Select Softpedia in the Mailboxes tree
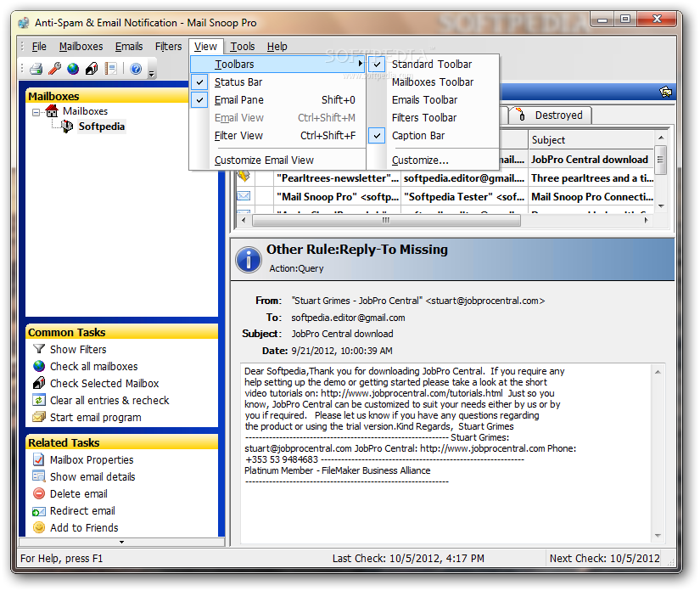Screen dimensions: 700x591 coord(101,127)
